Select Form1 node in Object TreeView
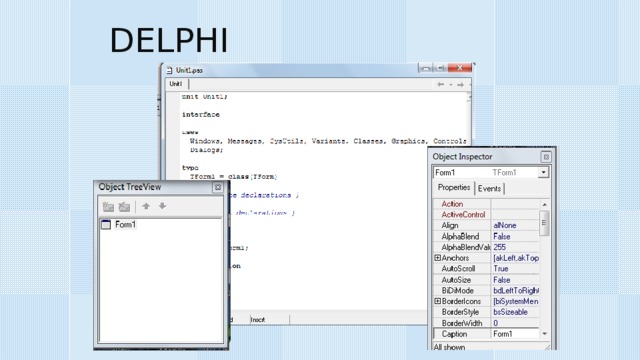 point(125,224)
